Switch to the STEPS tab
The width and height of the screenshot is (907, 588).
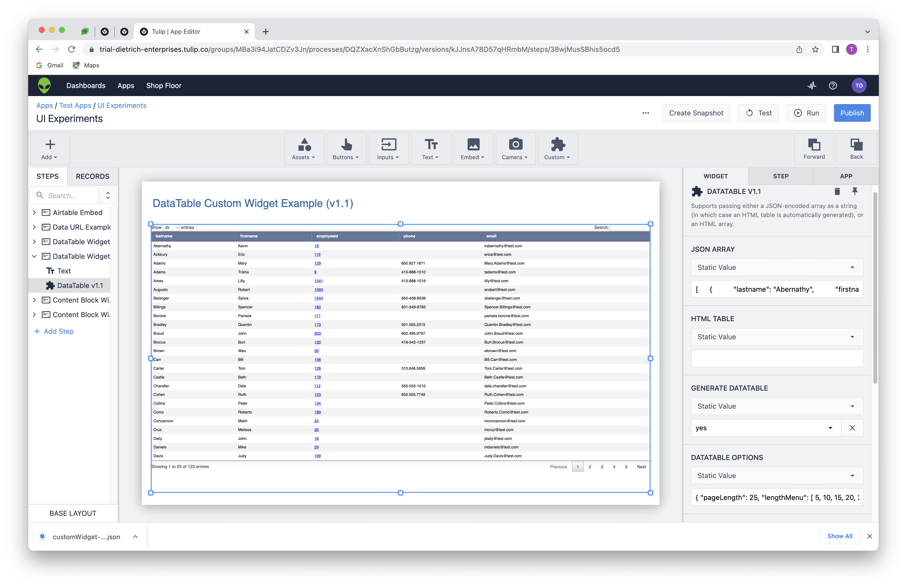point(48,176)
